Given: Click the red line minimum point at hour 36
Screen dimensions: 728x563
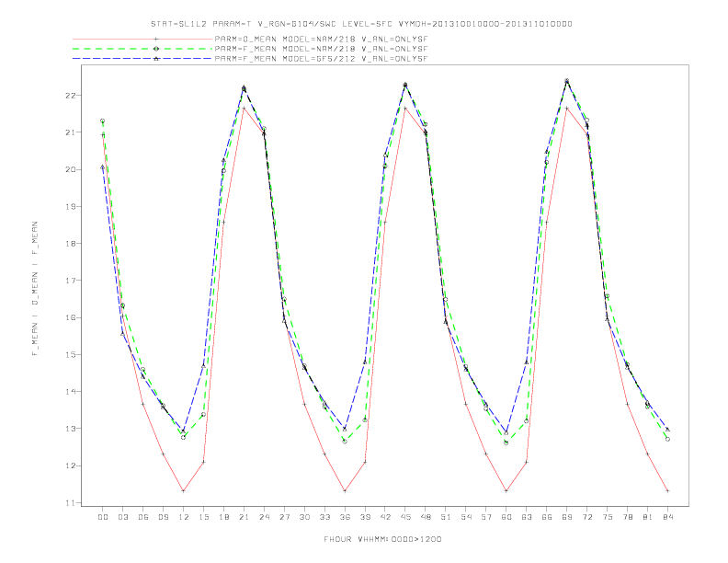Looking at the screenshot, I should tap(345, 491).
